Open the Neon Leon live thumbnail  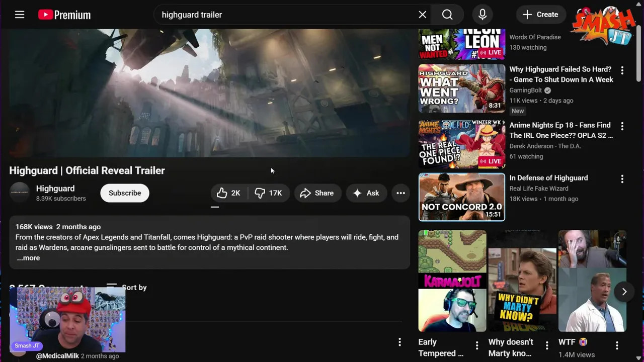[x=462, y=44]
